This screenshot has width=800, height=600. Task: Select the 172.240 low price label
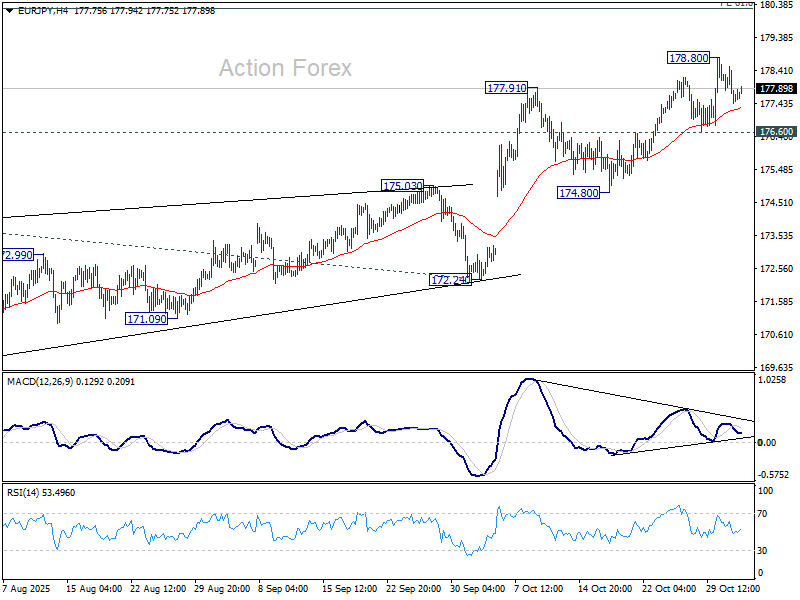[x=450, y=280]
